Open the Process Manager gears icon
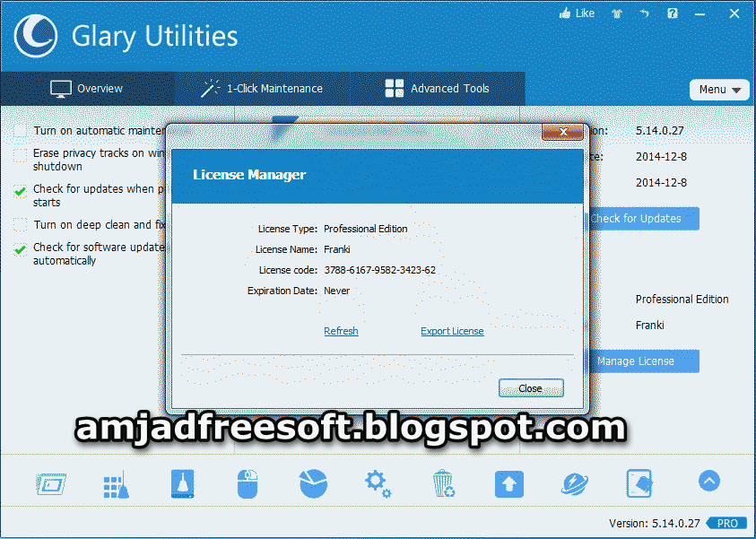756x539 pixels. (378, 484)
